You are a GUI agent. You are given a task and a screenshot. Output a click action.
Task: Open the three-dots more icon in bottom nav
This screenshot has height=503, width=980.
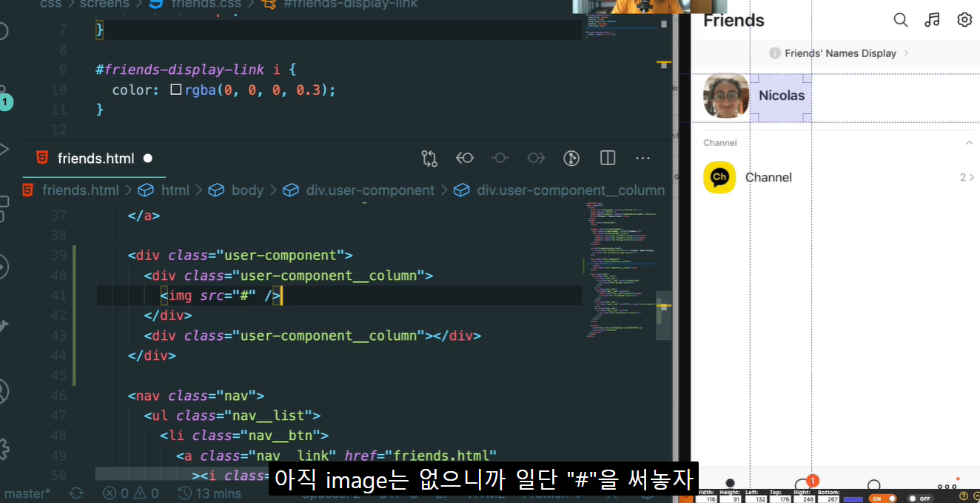coord(947,486)
